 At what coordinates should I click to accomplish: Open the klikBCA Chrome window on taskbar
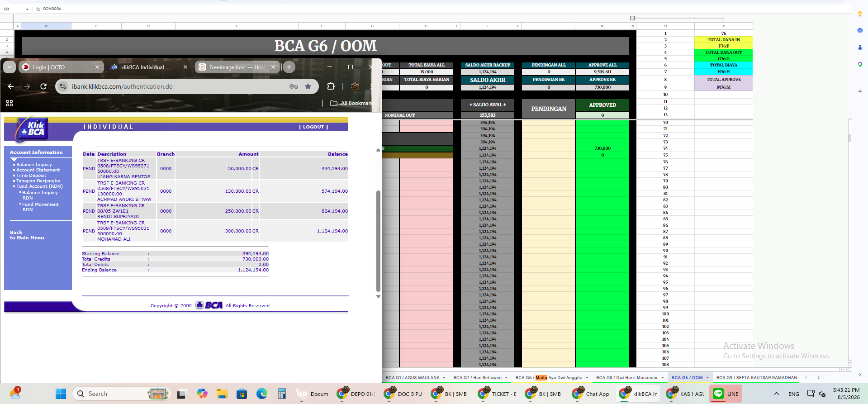click(x=639, y=394)
